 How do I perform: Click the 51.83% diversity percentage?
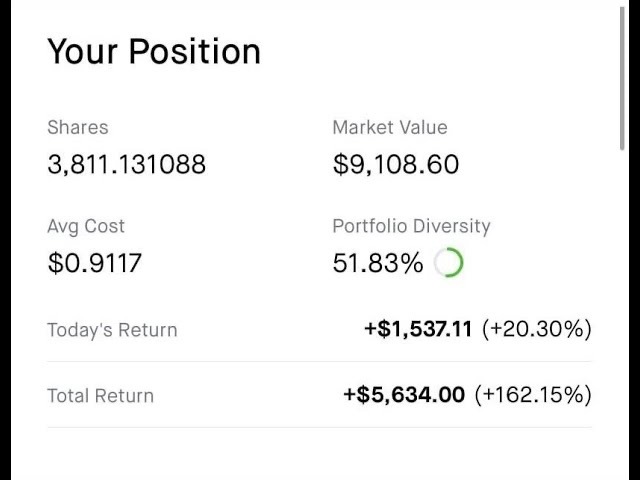pos(378,264)
